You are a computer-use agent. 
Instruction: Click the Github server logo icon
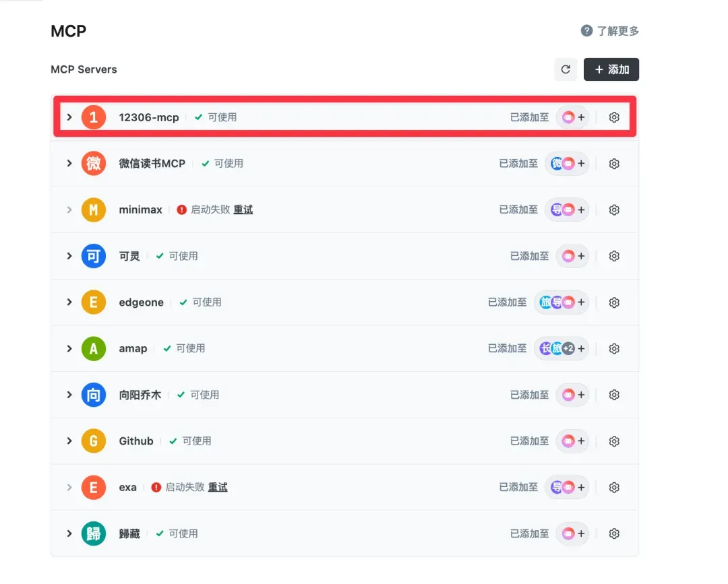93,441
